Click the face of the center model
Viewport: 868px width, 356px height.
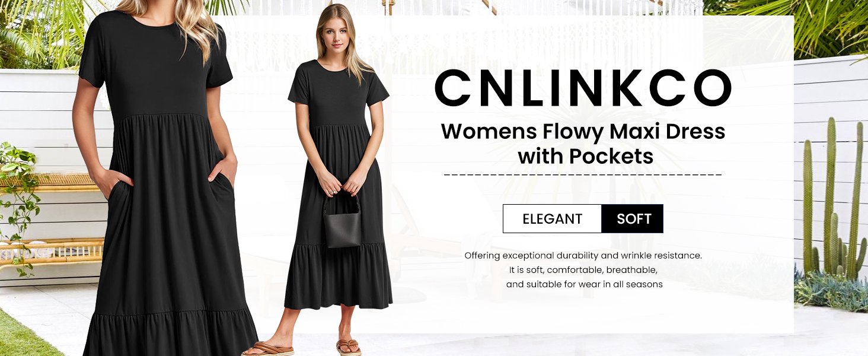point(338,29)
